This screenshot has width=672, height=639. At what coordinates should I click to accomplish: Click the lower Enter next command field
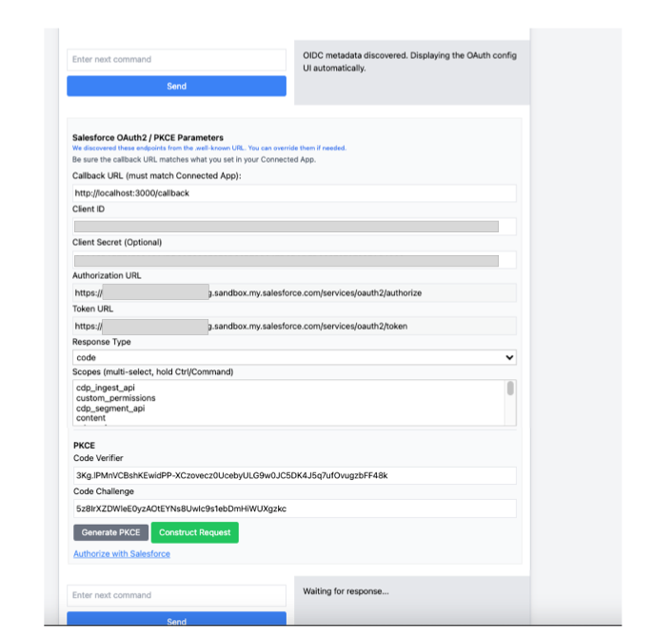pyautogui.click(x=176, y=595)
